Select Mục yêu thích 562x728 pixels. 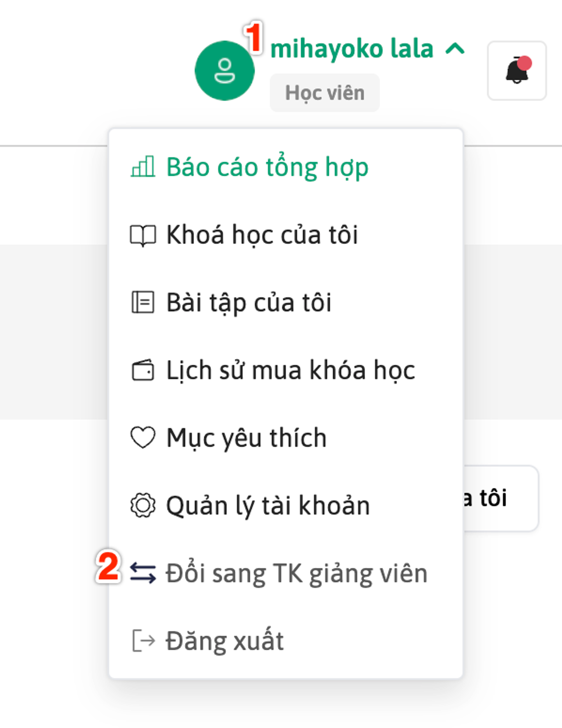(x=246, y=438)
